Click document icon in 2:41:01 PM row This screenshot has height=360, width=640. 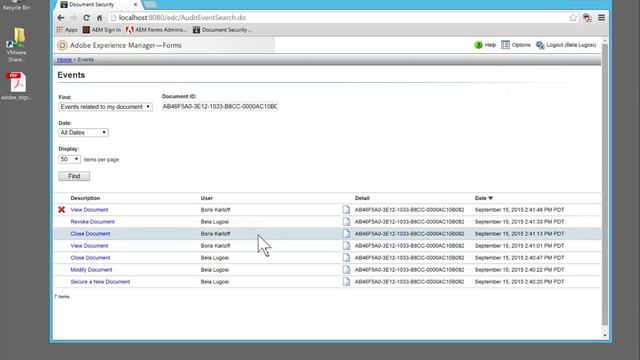point(346,246)
